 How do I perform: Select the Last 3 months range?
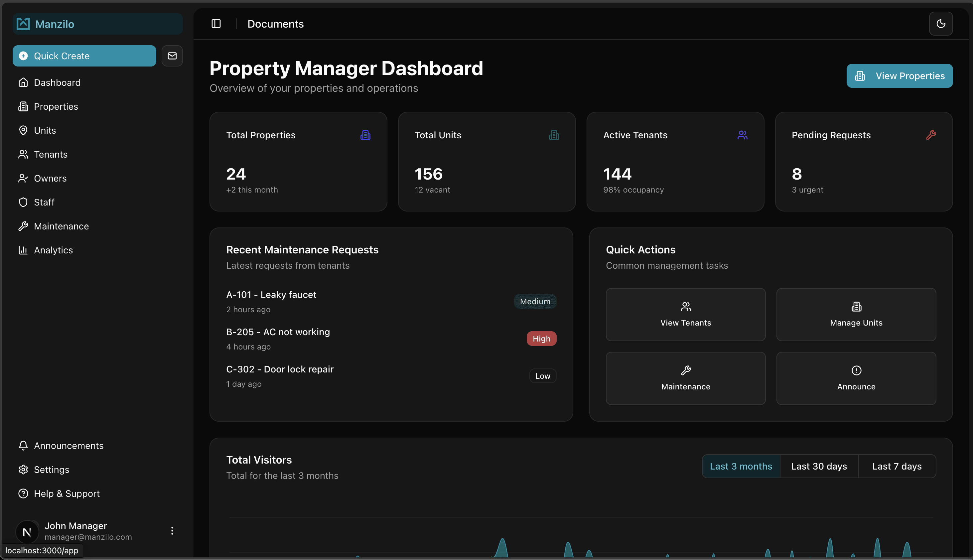pos(741,466)
